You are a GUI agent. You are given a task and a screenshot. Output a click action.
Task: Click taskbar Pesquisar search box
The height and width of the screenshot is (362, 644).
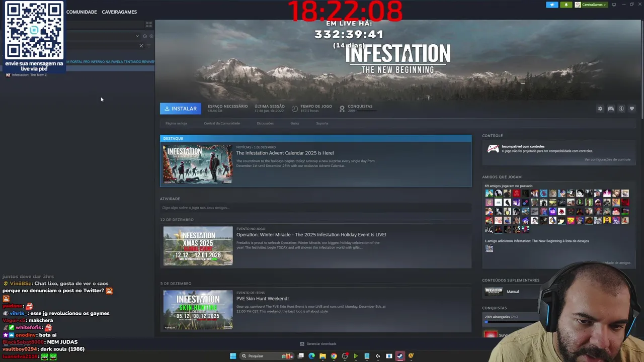[x=267, y=356]
